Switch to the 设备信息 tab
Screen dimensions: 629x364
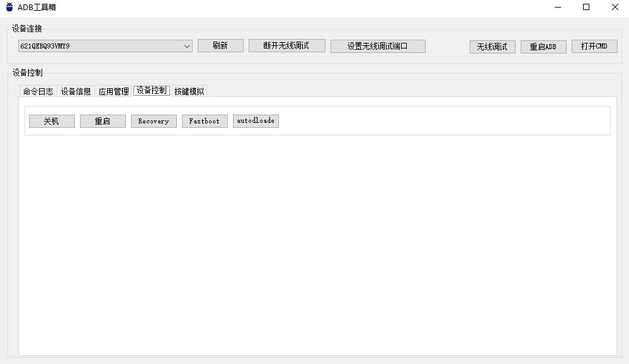pos(74,91)
